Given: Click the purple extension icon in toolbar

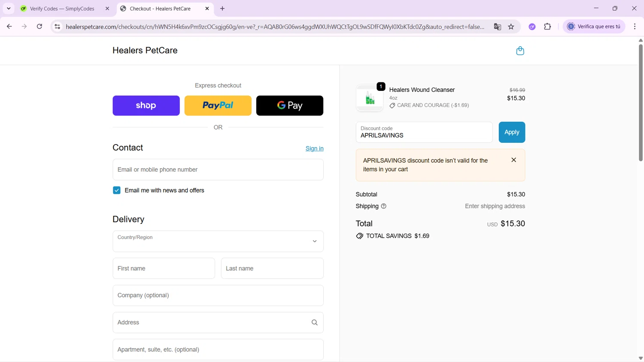Looking at the screenshot, I should (x=532, y=27).
